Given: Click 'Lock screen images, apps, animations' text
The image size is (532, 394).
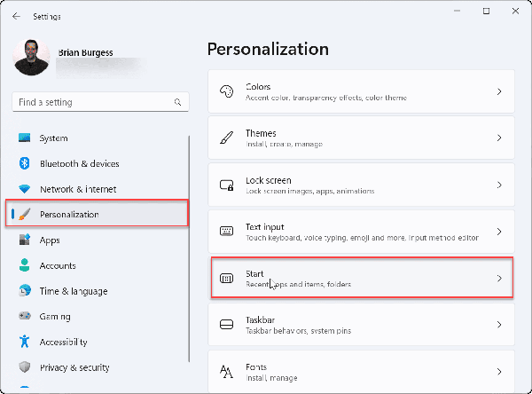Looking at the screenshot, I should coord(309,191).
